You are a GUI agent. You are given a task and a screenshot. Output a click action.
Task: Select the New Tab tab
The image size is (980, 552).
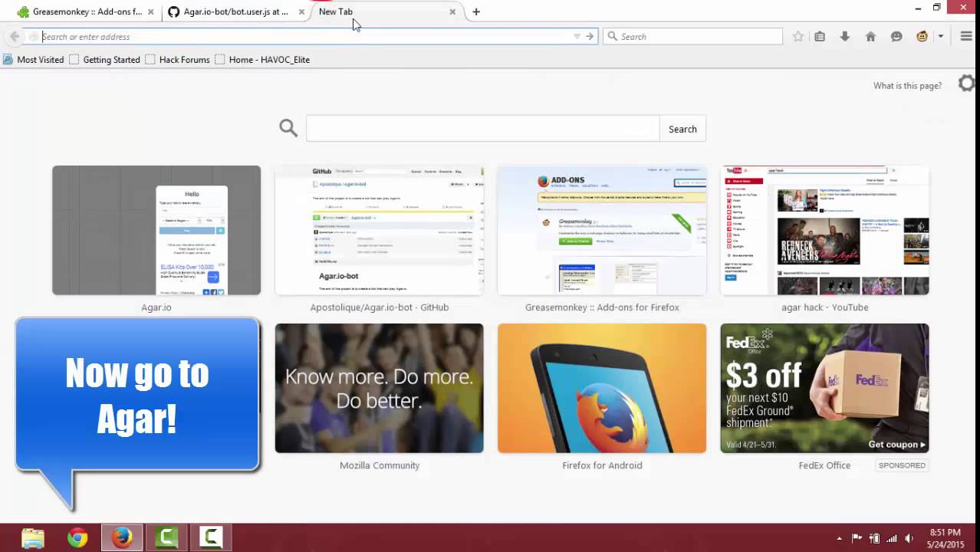383,11
